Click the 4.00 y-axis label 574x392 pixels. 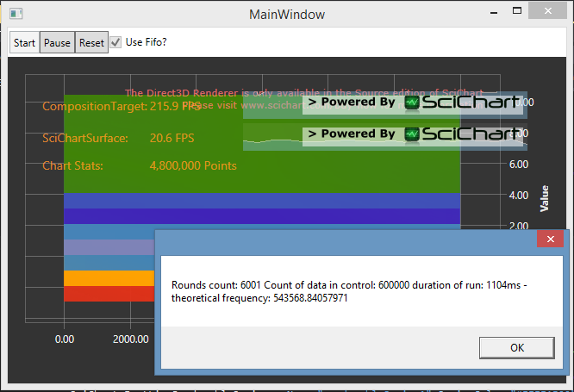(x=518, y=195)
